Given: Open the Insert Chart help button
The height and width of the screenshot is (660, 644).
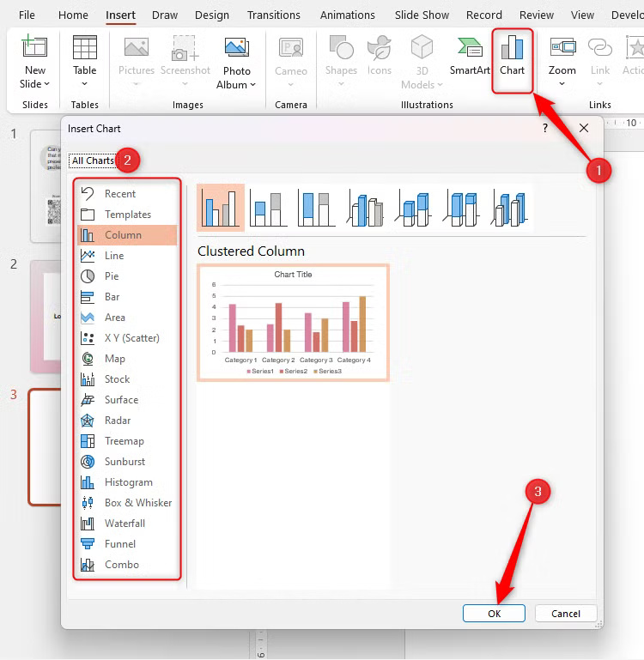Looking at the screenshot, I should [545, 128].
